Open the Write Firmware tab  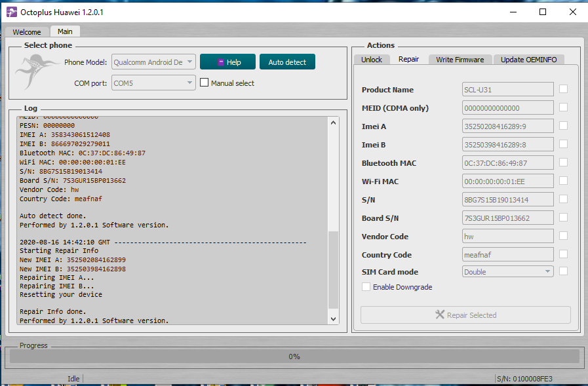pos(460,60)
